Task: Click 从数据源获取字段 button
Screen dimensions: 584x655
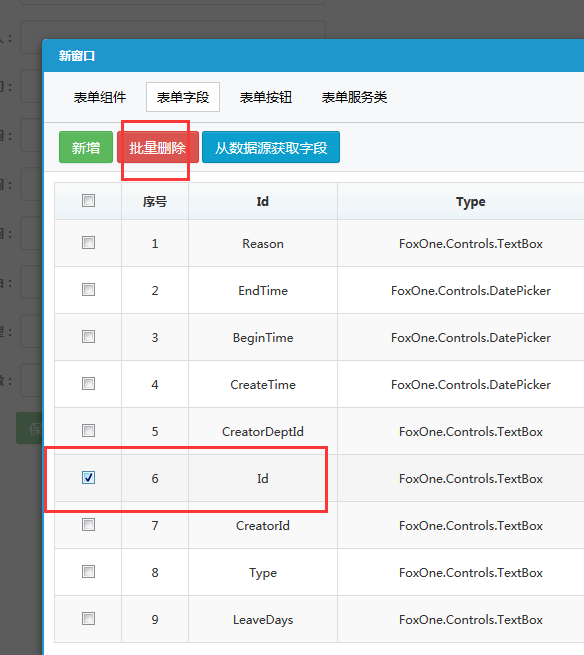Action: pos(271,147)
